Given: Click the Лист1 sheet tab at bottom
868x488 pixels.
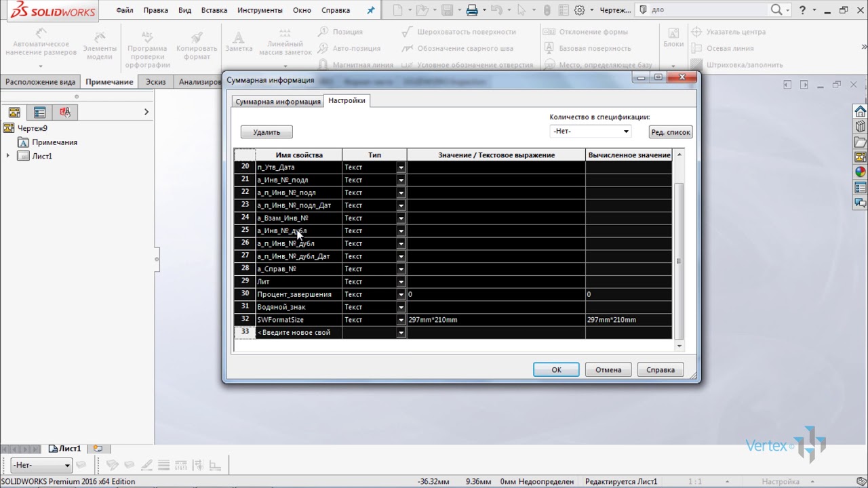Looking at the screenshot, I should pyautogui.click(x=64, y=448).
